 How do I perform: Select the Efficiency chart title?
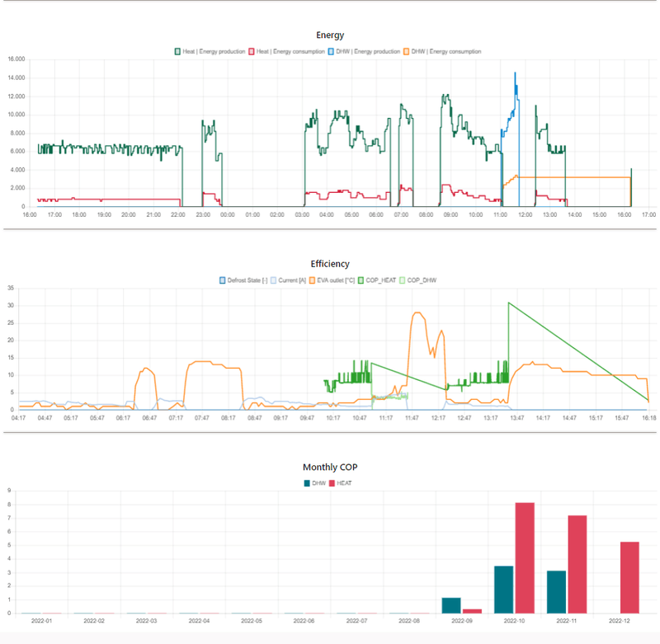pyautogui.click(x=330, y=263)
